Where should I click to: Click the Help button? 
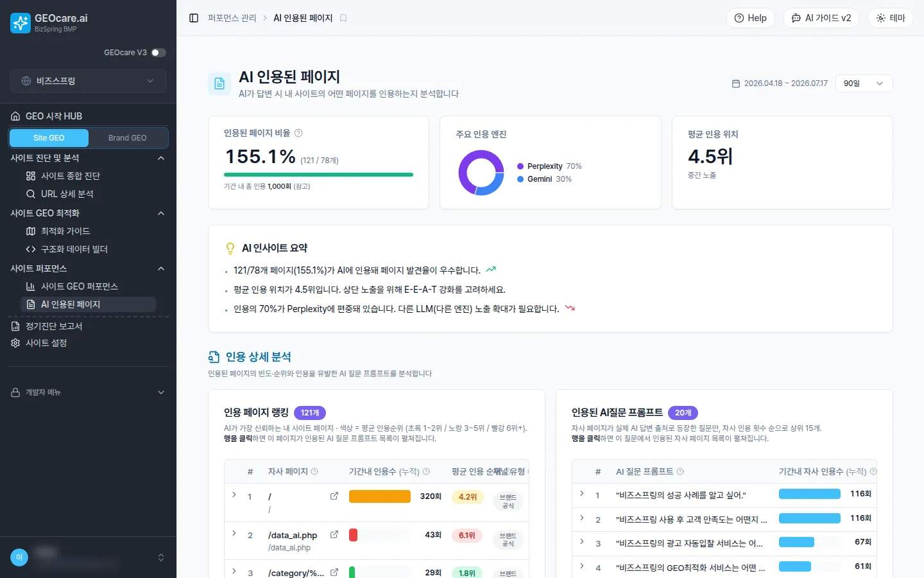click(x=751, y=18)
